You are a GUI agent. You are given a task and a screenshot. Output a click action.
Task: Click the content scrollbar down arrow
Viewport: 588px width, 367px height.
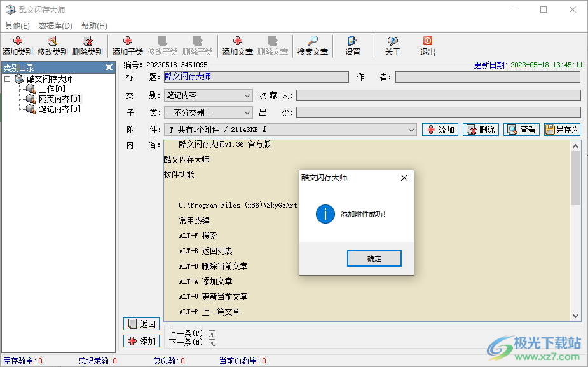(x=576, y=316)
